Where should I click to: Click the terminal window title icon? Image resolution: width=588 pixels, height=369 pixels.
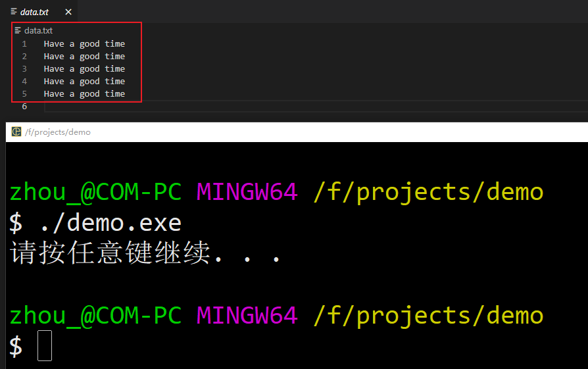pyautogui.click(x=16, y=132)
